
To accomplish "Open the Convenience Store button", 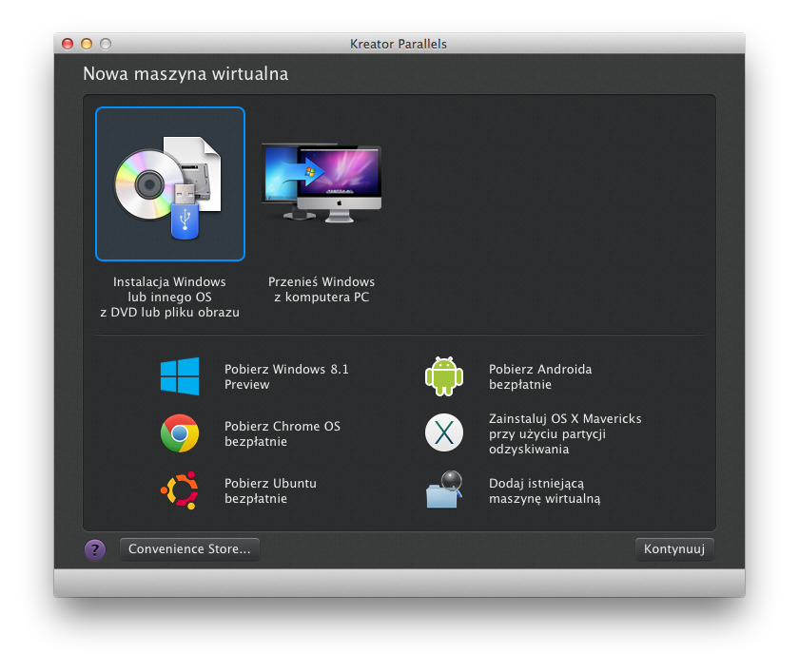I will click(x=189, y=549).
